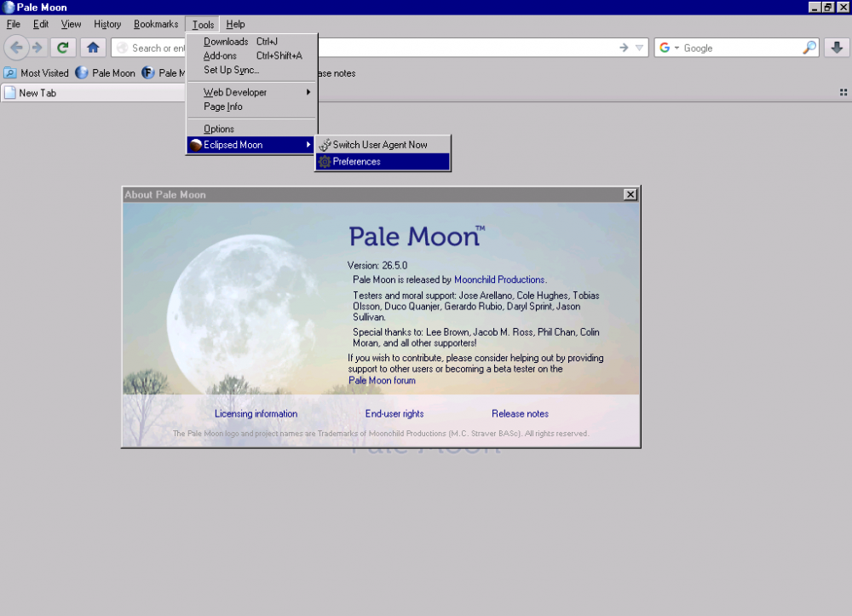Viewport: 852px width, 616px height.
Task: Open the Bookmarks menu
Action: click(155, 24)
